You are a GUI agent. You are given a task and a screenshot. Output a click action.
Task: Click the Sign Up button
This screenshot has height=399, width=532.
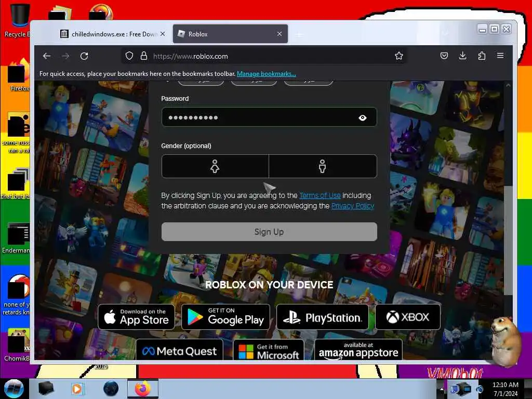pos(269,232)
